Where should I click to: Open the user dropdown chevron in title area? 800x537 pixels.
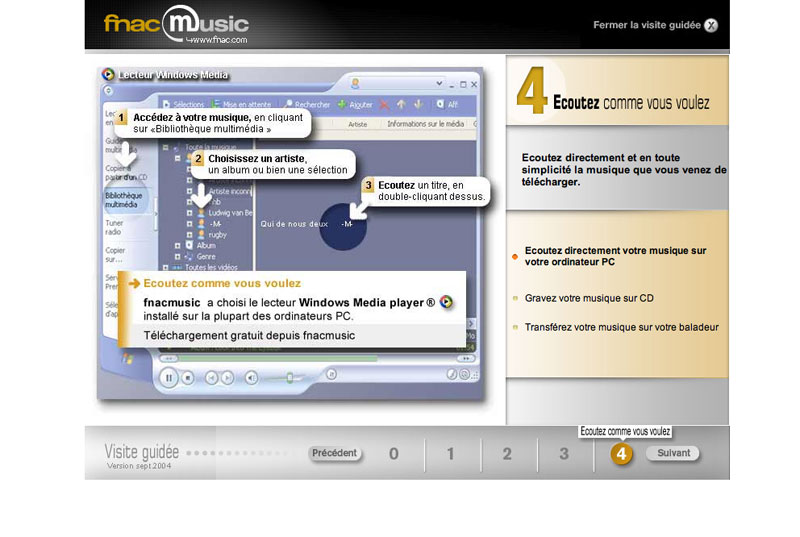(439, 83)
